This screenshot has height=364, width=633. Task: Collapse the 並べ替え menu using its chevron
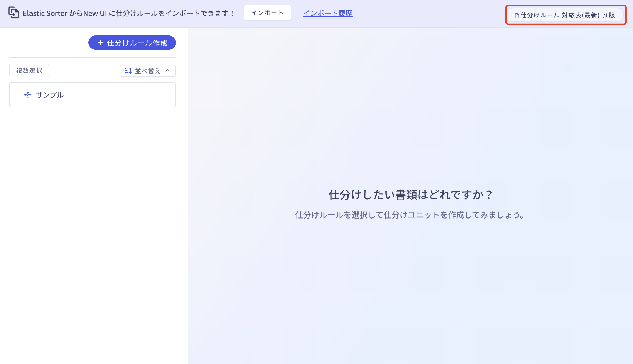pyautogui.click(x=167, y=71)
